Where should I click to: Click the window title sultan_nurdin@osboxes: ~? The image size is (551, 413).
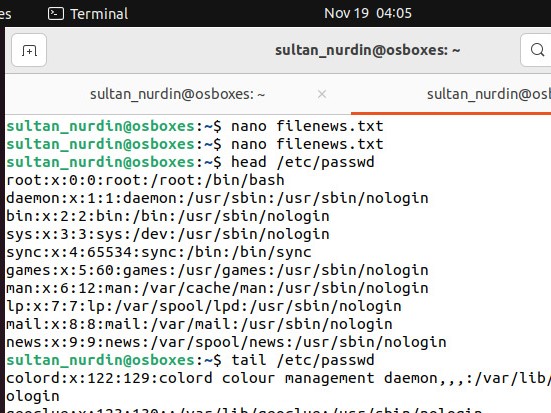368,50
